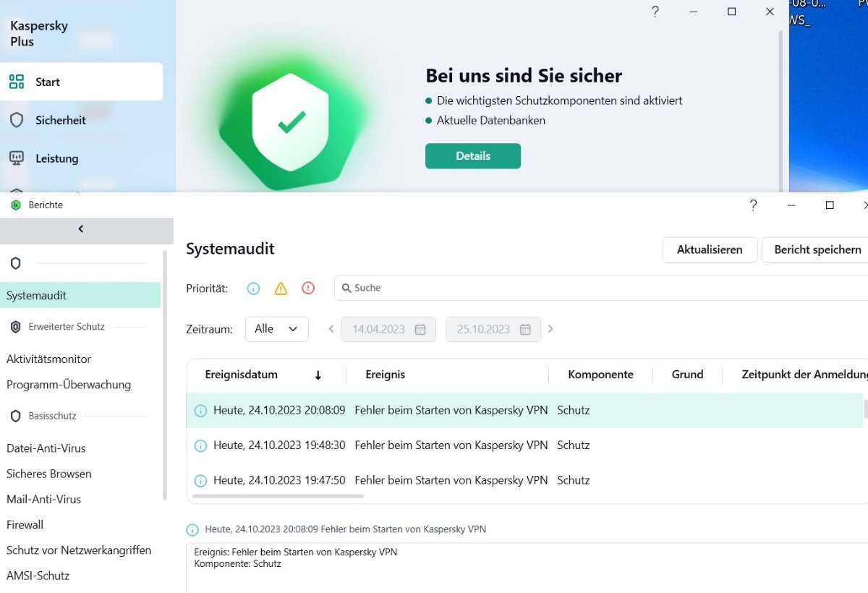Select the event row at 19:47:50
868x593 pixels.
pyautogui.click(x=524, y=480)
